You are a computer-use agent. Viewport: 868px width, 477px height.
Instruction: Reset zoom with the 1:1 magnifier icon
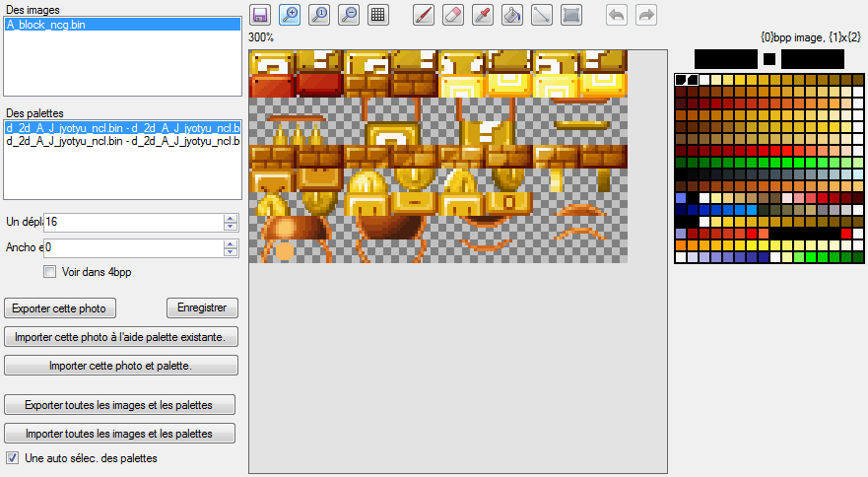pyautogui.click(x=319, y=15)
